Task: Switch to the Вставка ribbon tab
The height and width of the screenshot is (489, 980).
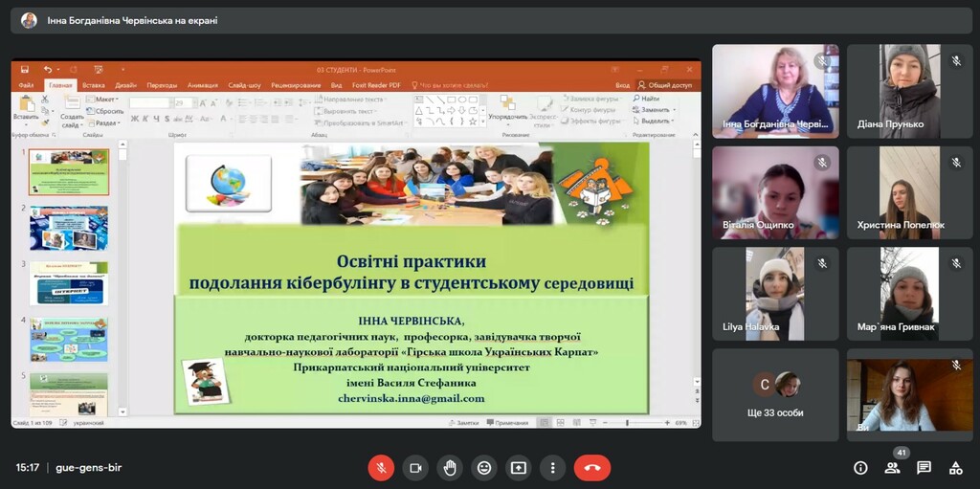Action: [93, 85]
